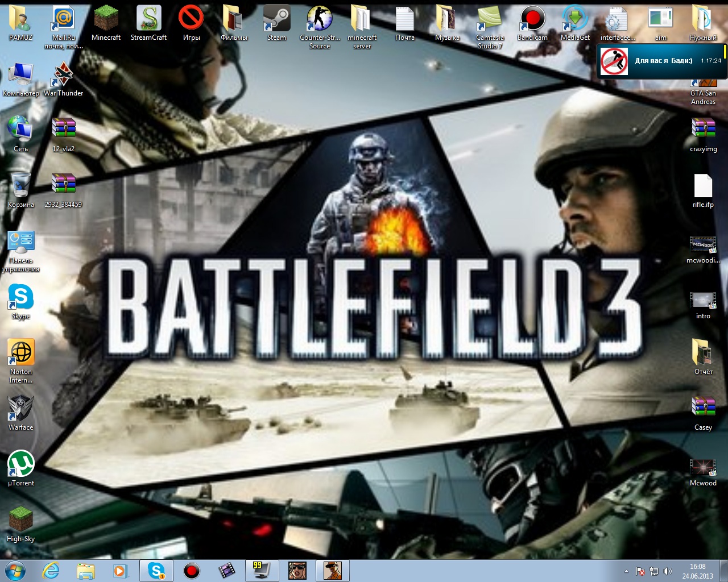Open the film strip taskbar icon
The image size is (728, 582).
(x=226, y=571)
